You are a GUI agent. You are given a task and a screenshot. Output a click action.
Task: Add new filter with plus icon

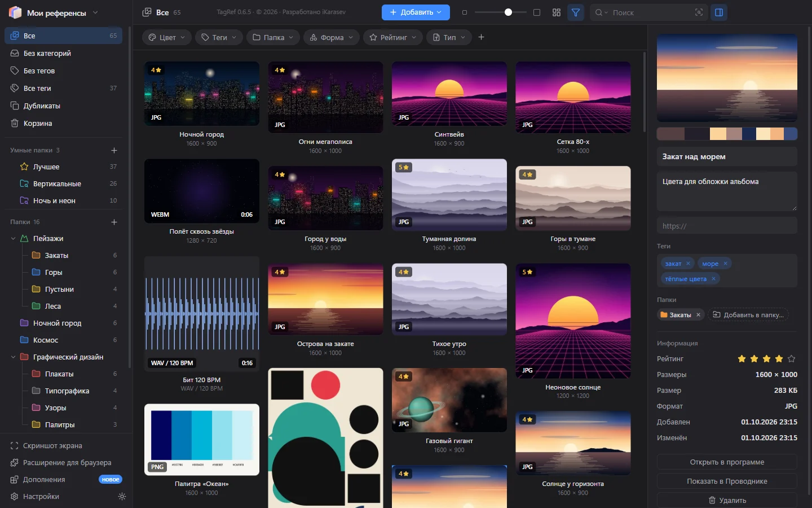coord(481,37)
